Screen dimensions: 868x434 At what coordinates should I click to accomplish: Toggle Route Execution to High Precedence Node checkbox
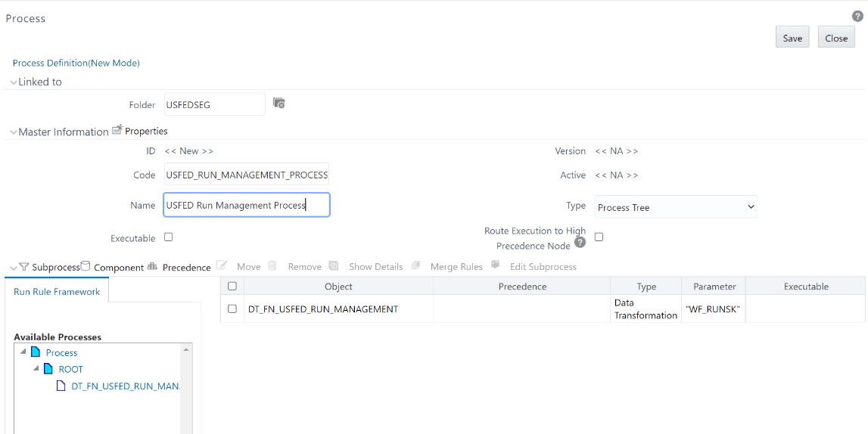pyautogui.click(x=599, y=237)
